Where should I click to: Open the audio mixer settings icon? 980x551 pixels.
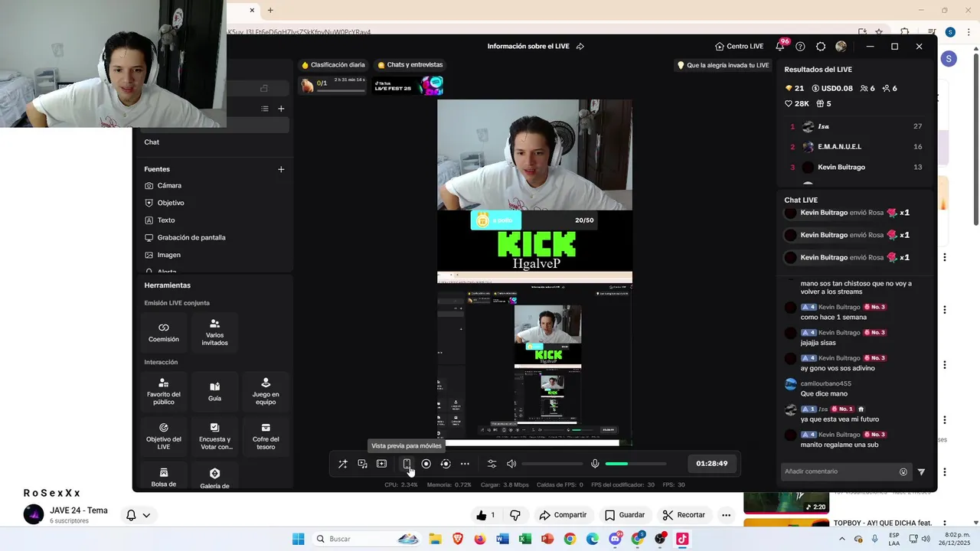(x=492, y=464)
